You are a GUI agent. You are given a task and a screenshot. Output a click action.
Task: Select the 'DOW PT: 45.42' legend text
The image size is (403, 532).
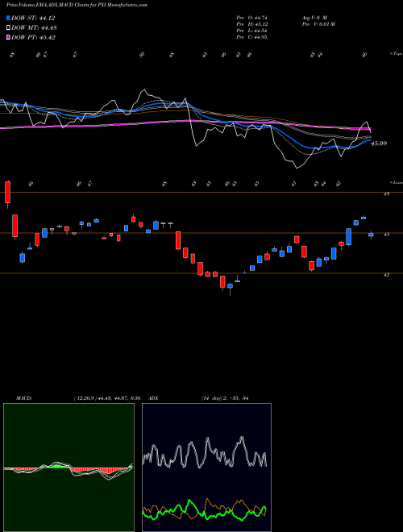point(33,37)
